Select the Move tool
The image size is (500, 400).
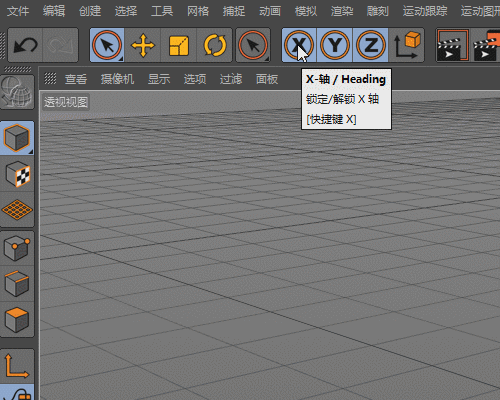[x=143, y=45]
